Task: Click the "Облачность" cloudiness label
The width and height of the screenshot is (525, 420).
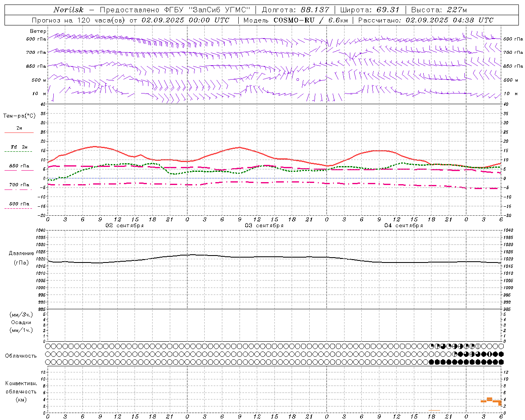Action: (x=21, y=356)
